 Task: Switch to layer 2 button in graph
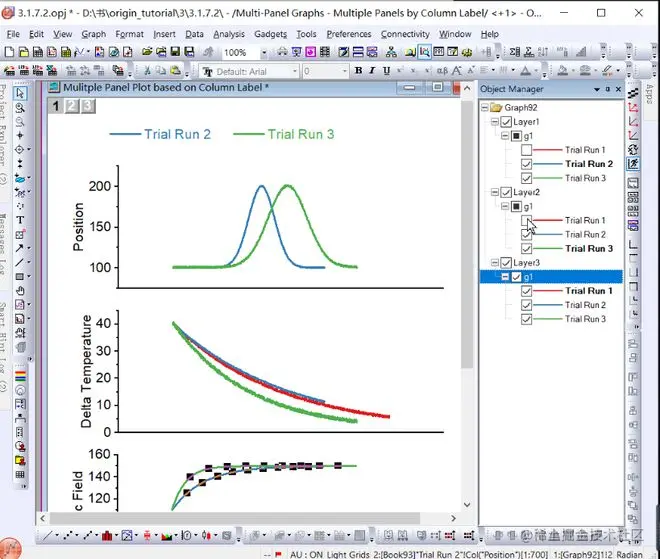72,106
